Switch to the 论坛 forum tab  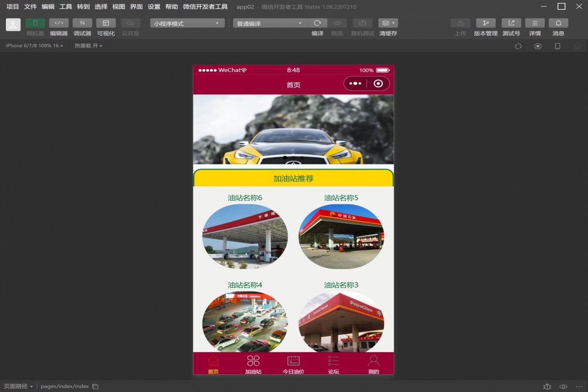[x=334, y=364]
